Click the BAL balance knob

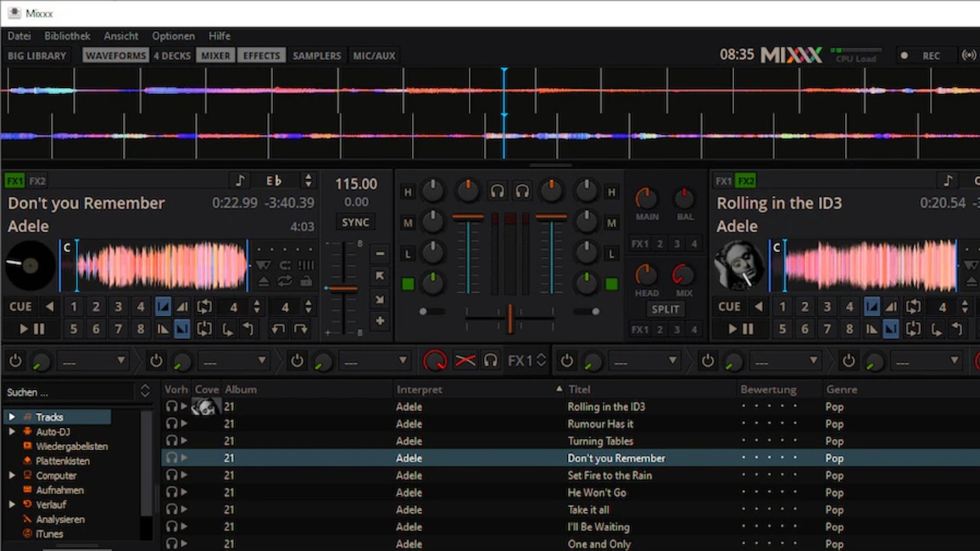click(x=684, y=198)
